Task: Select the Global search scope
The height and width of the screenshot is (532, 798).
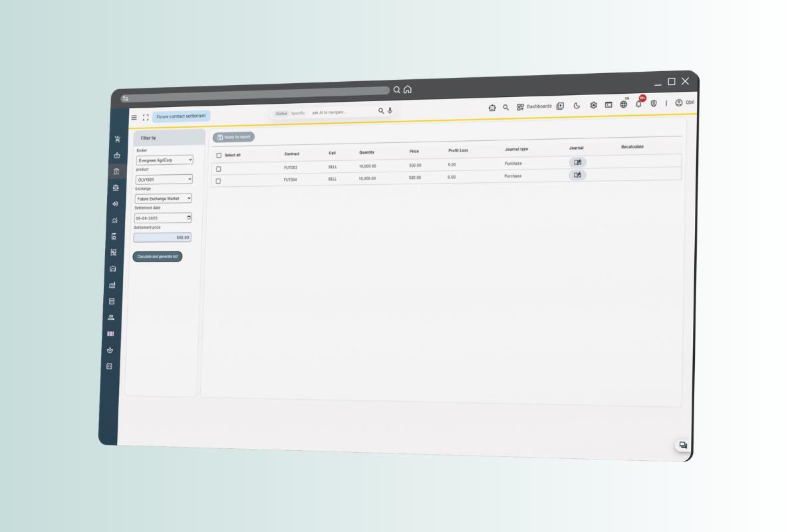Action: (x=281, y=114)
